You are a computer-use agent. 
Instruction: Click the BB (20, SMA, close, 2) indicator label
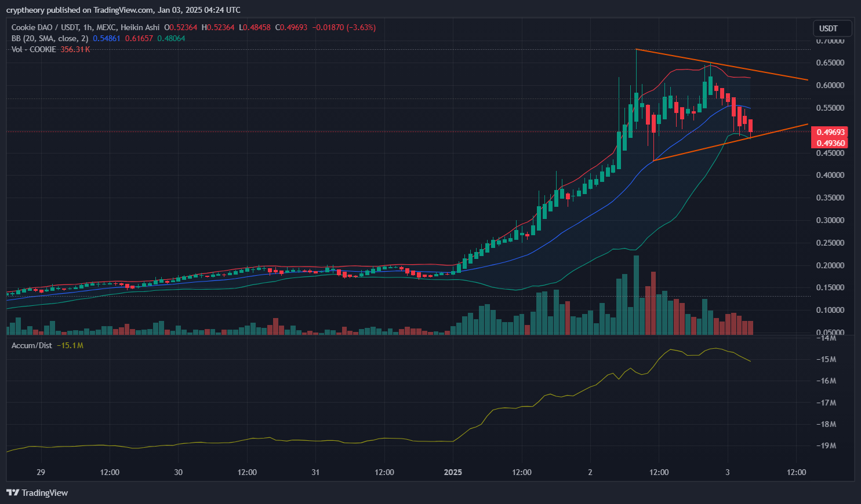coord(50,38)
